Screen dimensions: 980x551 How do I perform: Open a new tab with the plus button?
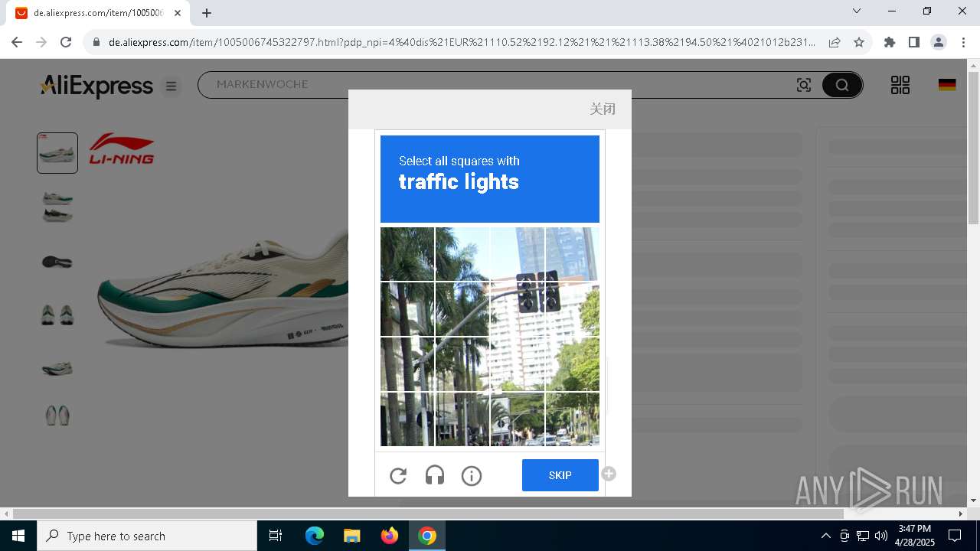[207, 12]
